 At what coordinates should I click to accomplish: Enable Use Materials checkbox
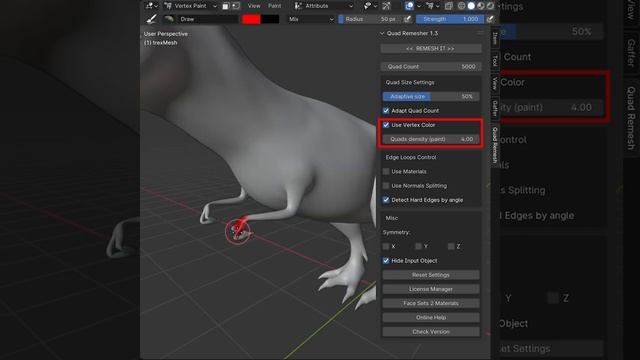click(x=386, y=171)
